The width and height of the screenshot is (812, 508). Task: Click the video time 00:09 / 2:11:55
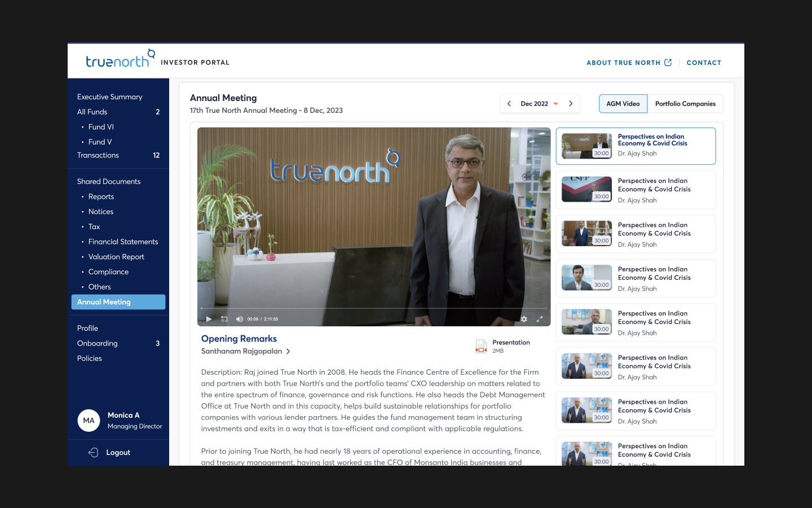[x=263, y=319]
